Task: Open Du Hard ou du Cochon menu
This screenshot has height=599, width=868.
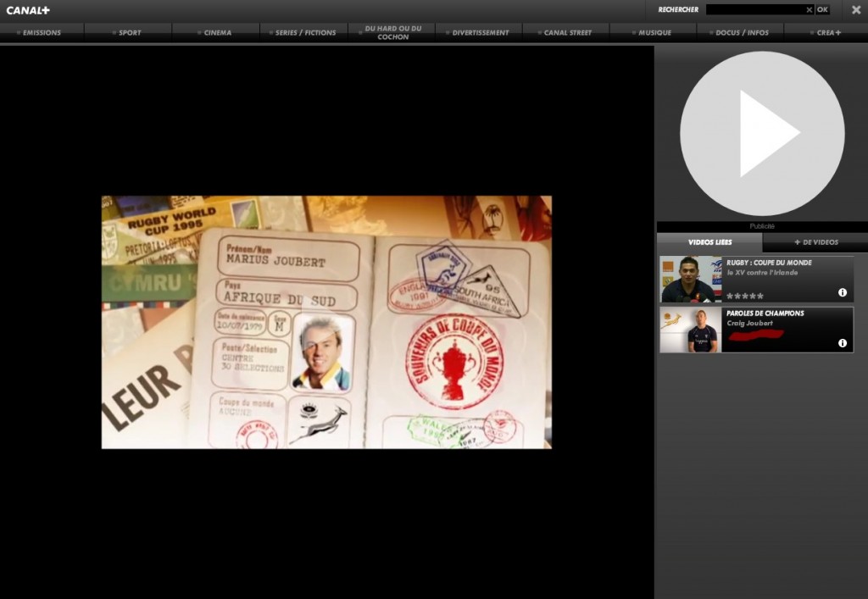Action: [x=392, y=33]
